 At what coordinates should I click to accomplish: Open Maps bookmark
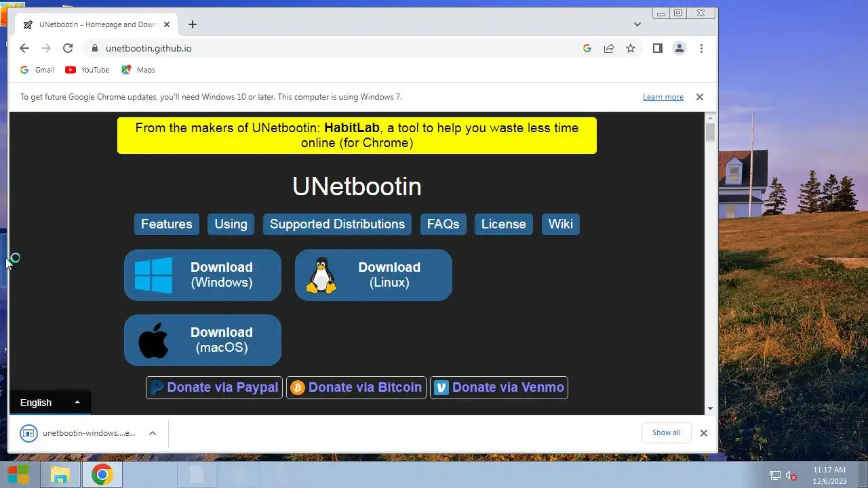(x=138, y=70)
